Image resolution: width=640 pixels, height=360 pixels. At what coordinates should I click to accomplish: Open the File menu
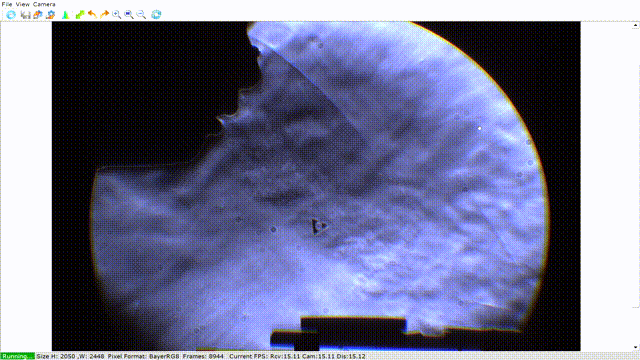(7, 4)
